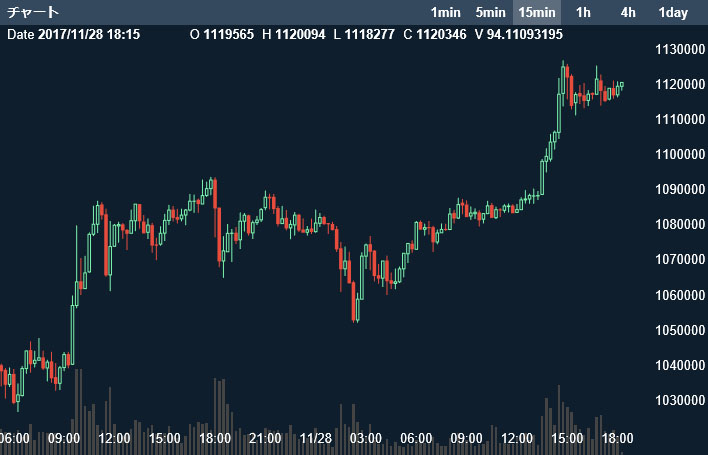Screen dimensions: 708x455
Task: Show the 4h timeframe chart
Action: pos(628,13)
